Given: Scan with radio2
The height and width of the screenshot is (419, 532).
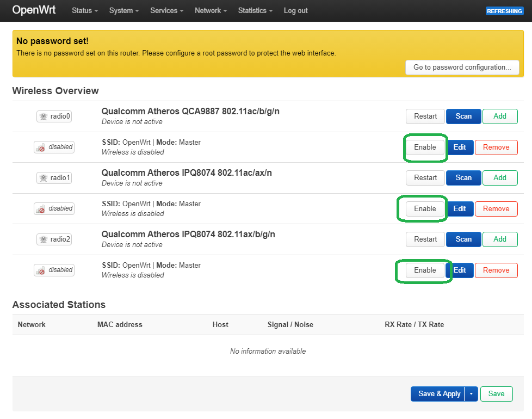Looking at the screenshot, I should click(463, 239).
